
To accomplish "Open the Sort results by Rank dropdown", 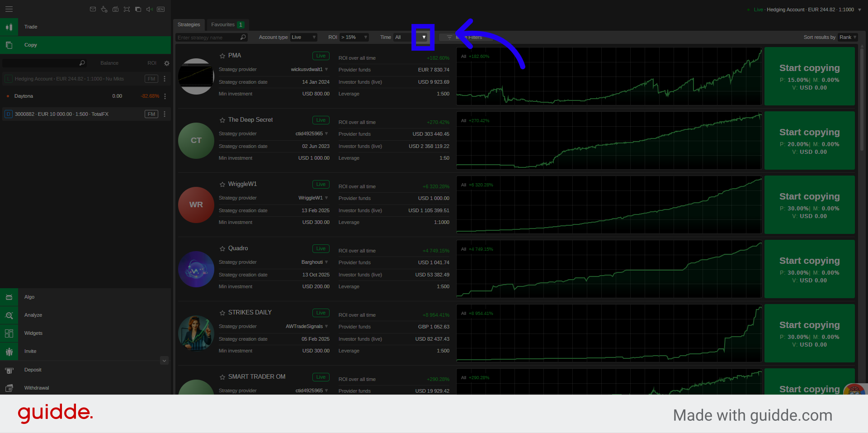I will point(848,38).
